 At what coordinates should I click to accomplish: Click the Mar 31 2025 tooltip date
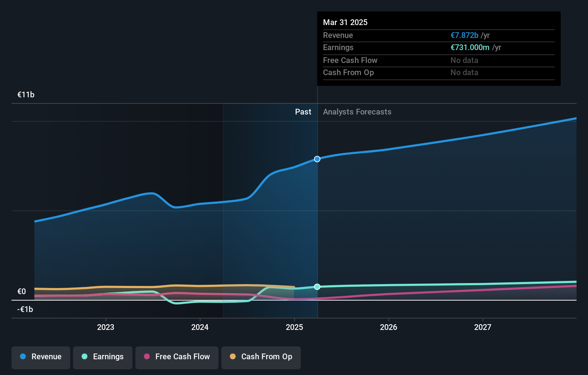345,22
